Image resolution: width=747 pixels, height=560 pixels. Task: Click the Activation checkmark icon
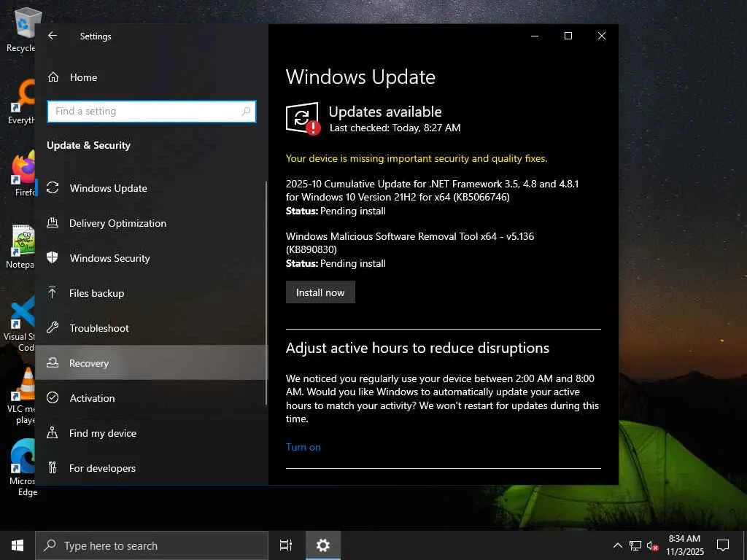pyautogui.click(x=53, y=397)
